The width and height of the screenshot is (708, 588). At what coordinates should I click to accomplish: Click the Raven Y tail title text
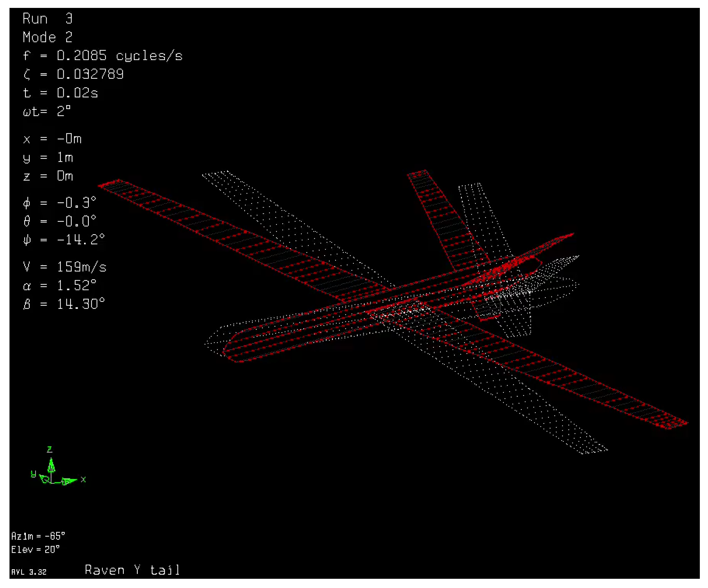coord(132,570)
